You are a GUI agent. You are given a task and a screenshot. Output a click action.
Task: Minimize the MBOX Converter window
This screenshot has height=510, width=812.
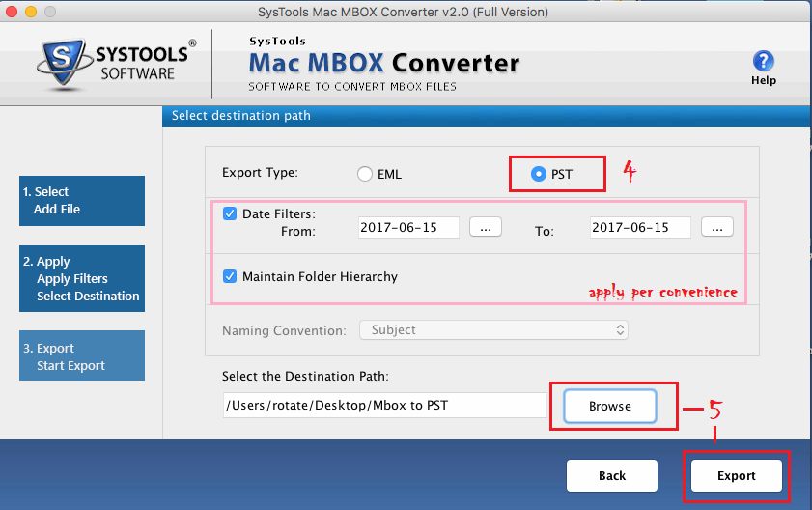(31, 12)
